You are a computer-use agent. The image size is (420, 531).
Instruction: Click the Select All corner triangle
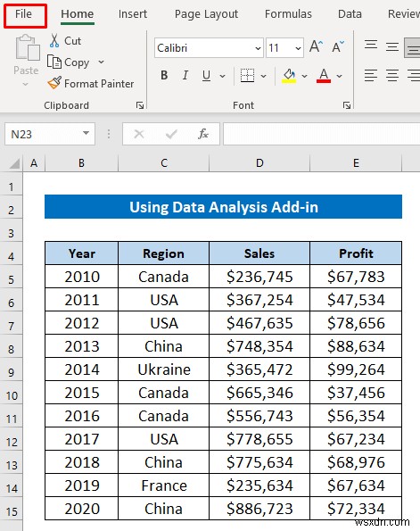coord(14,164)
